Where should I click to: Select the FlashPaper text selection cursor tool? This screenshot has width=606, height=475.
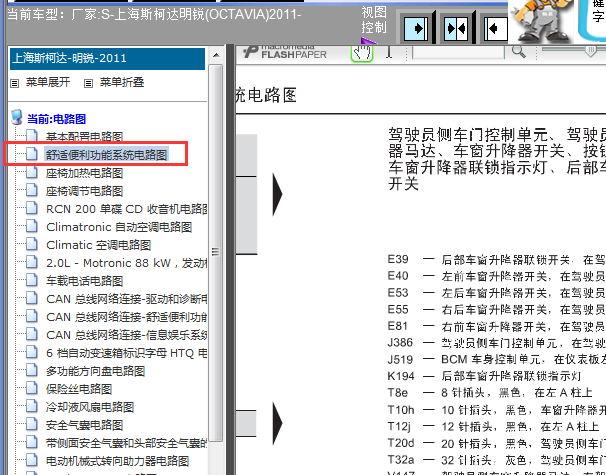pyautogui.click(x=389, y=52)
